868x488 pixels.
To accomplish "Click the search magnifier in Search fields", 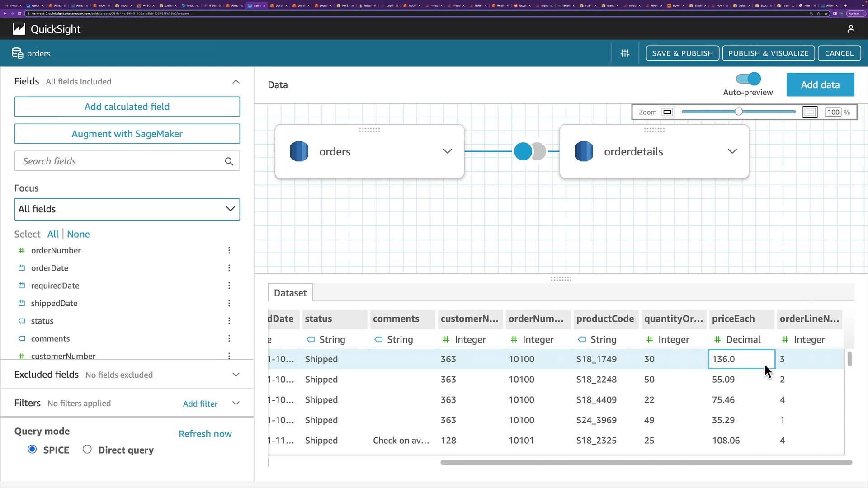I will click(x=229, y=161).
